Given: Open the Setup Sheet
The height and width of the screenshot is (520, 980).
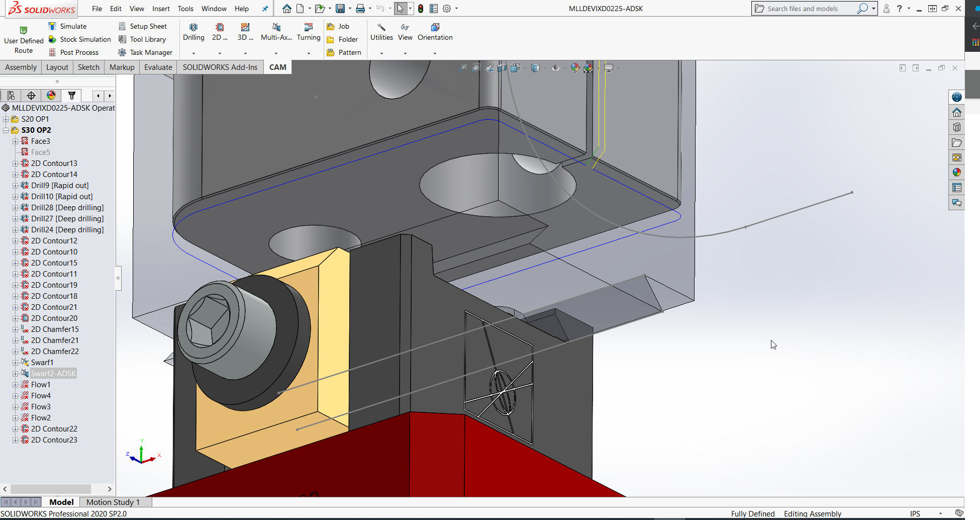Looking at the screenshot, I should pos(142,26).
